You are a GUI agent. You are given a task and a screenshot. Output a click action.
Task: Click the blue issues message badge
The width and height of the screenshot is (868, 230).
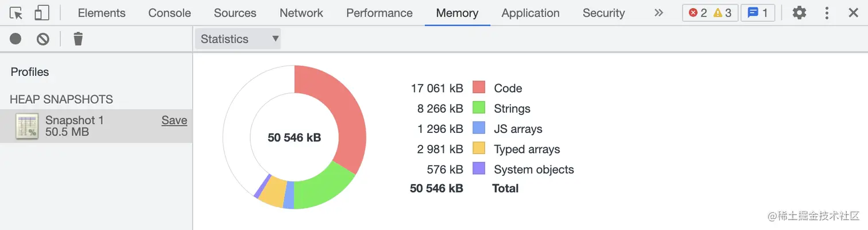tap(758, 13)
